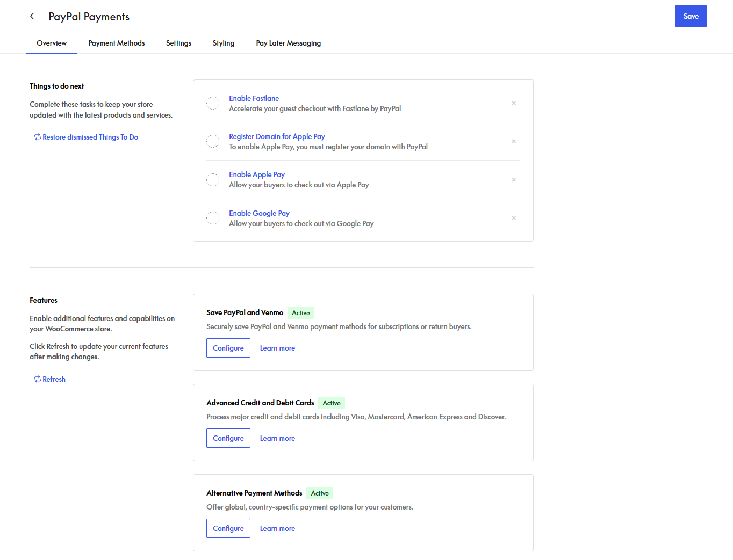The image size is (733, 560).
Task: Click the Enable Google Pay task circle
Action: point(213,218)
